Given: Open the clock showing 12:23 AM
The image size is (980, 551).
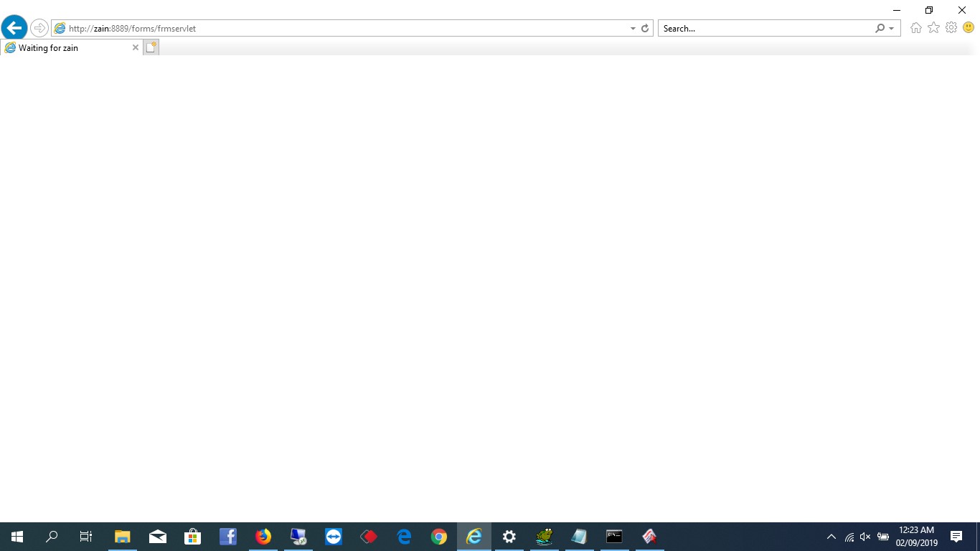Looking at the screenshot, I should point(916,537).
